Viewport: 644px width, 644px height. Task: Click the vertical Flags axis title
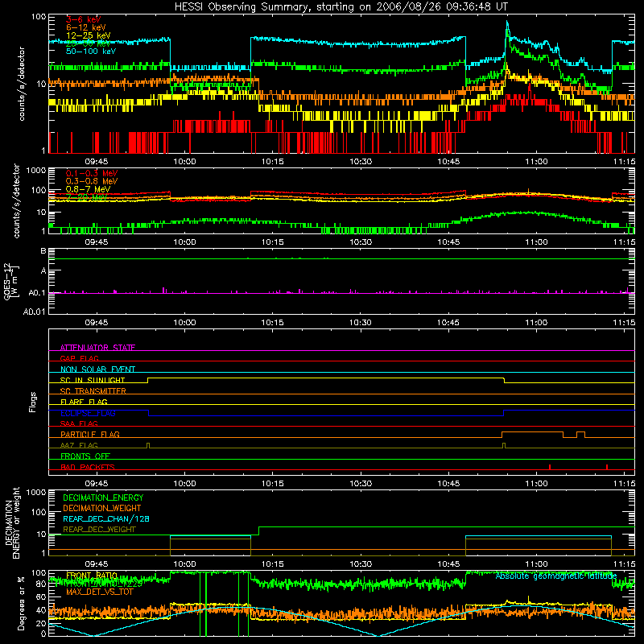pyautogui.click(x=33, y=402)
